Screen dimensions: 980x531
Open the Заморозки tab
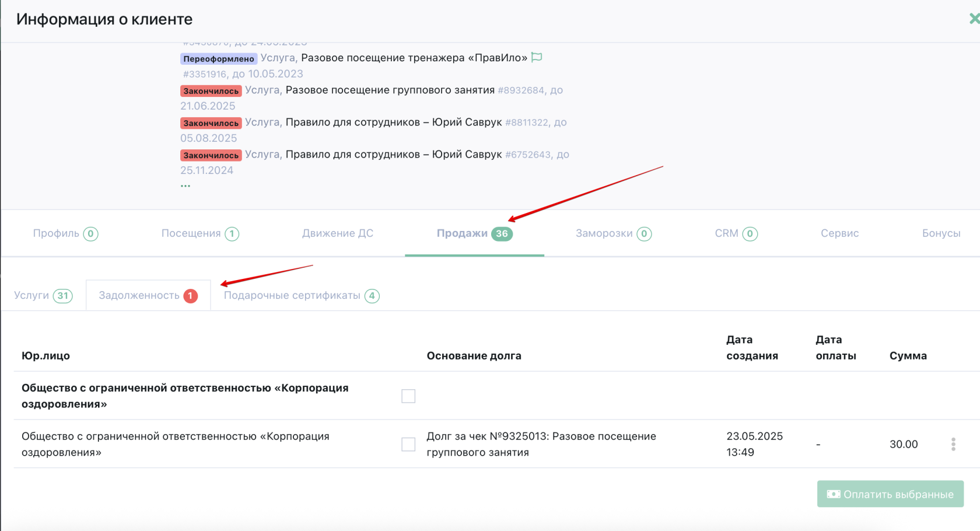pyautogui.click(x=613, y=233)
